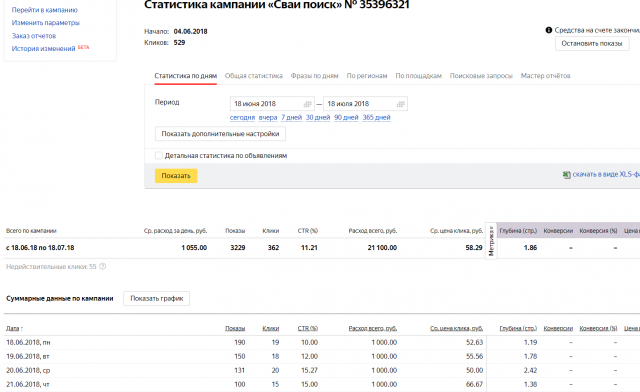Click the yellow Показать button
This screenshot has width=640, height=392.
[x=176, y=176]
